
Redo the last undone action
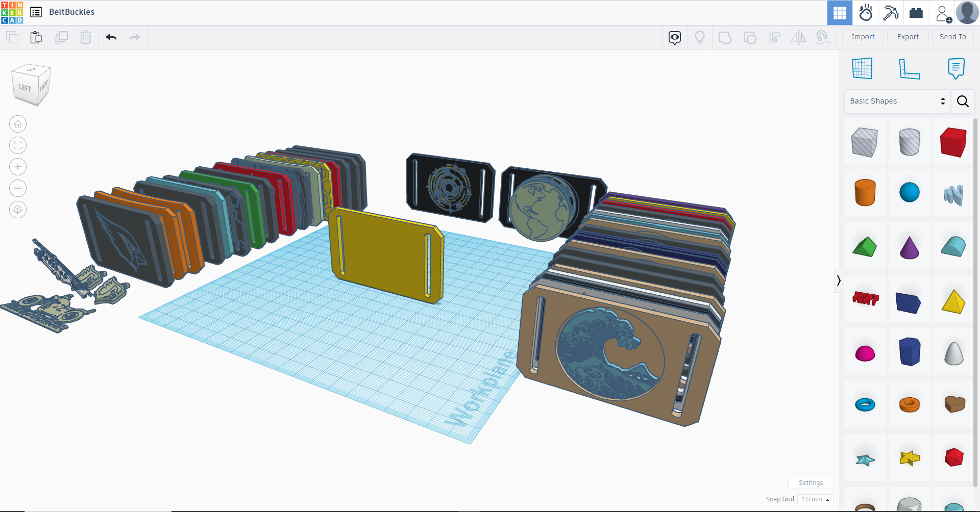(135, 37)
